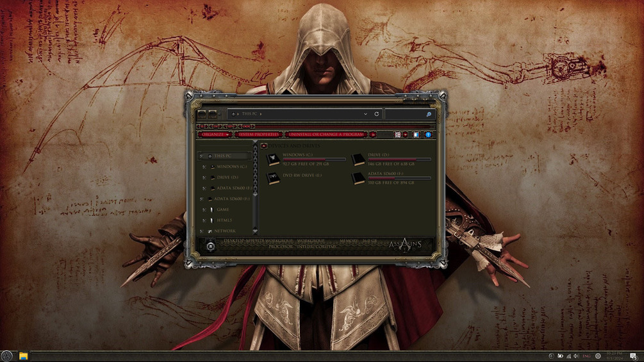Open the fourth ribbon tab
644x362 pixels.
point(247,126)
